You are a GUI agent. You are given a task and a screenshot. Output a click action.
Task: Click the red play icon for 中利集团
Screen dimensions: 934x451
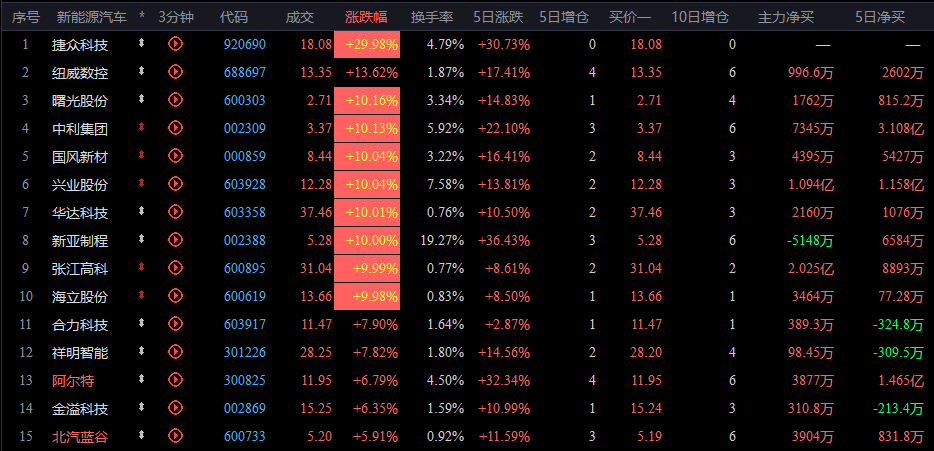click(175, 127)
